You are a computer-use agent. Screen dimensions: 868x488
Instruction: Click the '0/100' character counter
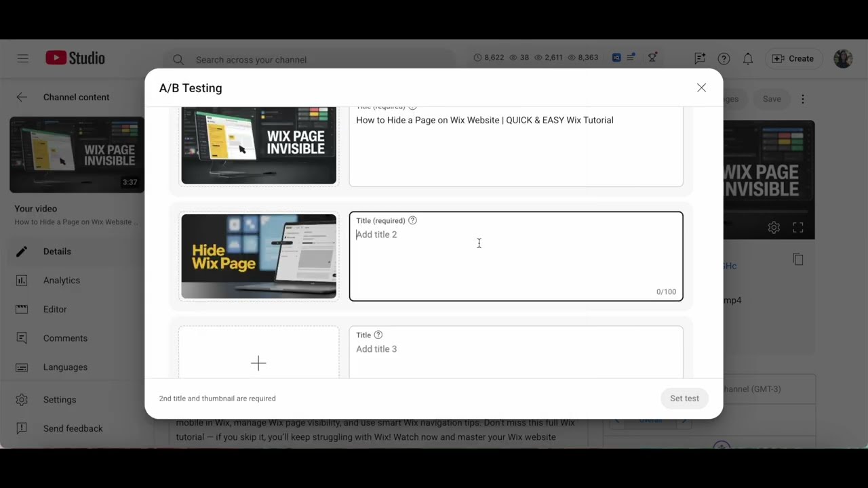pos(666,292)
